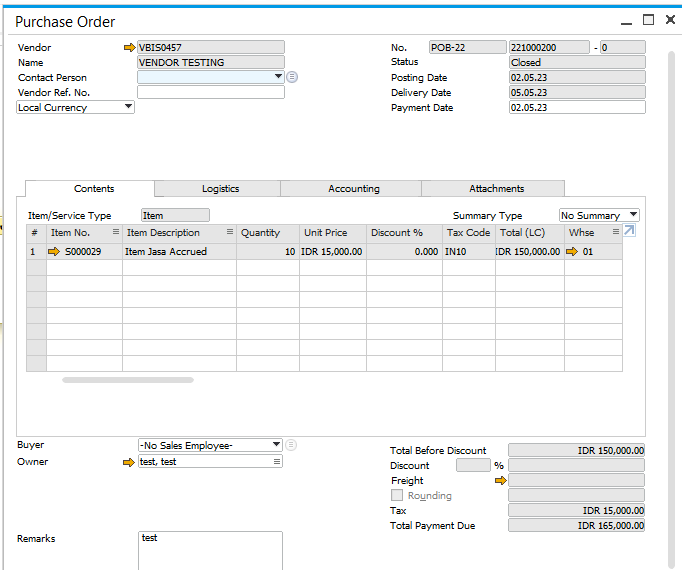Click the row total IDR 150,000.00 cell
Image resolution: width=682 pixels, height=570 pixels.
coord(530,251)
